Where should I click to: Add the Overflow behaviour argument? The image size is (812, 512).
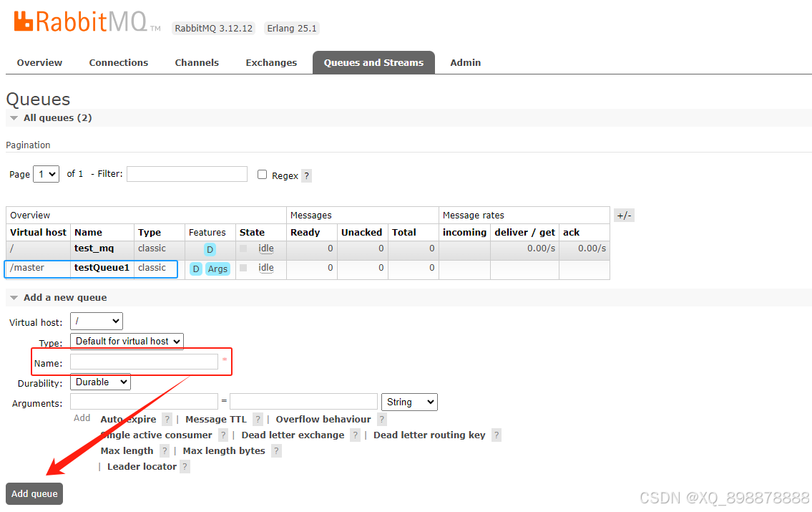323,419
